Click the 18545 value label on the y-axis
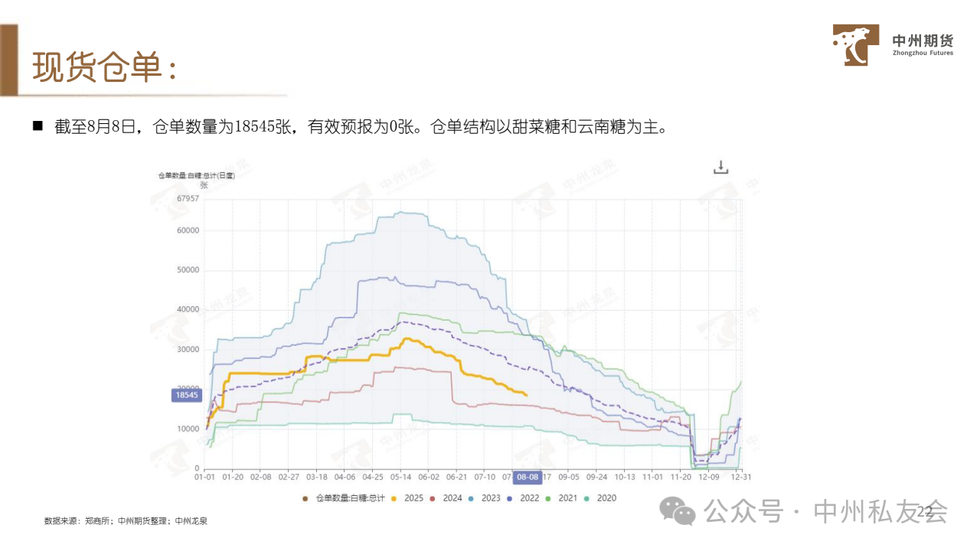Viewport: 980px width, 551px height. pos(187,395)
